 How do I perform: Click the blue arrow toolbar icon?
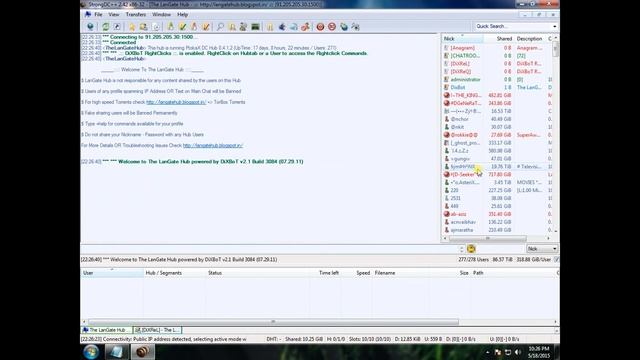tap(282, 27)
